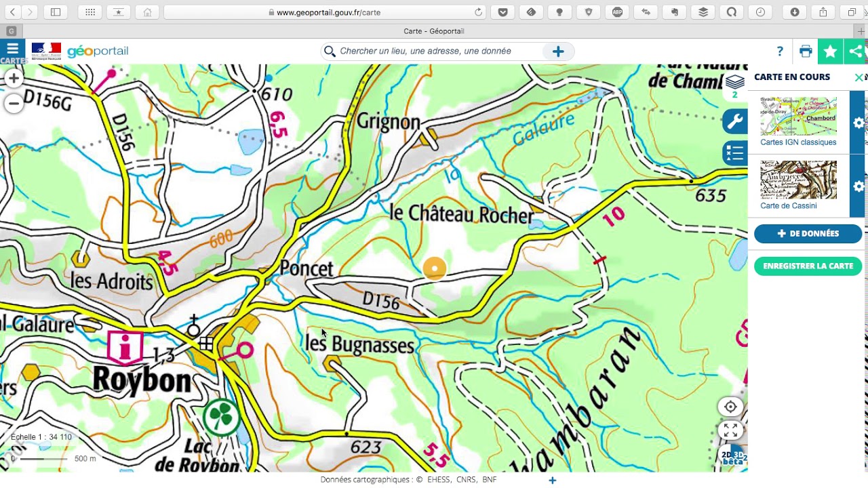868x488 pixels.
Task: Share the map
Action: point(856,52)
